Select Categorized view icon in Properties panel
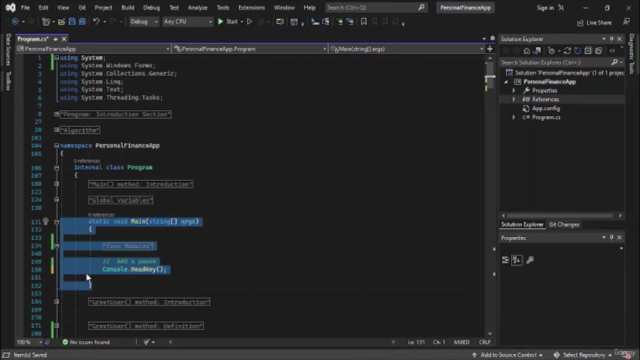Screen dimensions: 640x360 coord(505,260)
